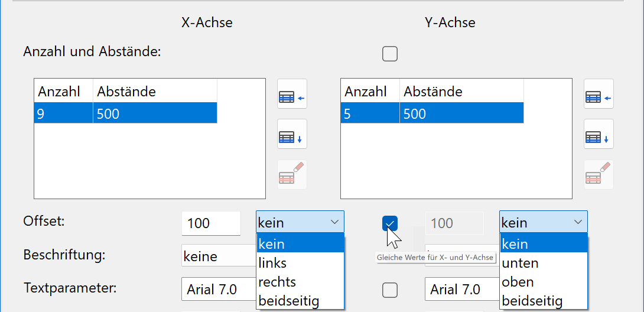644x312 pixels.
Task: Click the X-Achse insert-row (left arrow) icon
Action: point(292,95)
